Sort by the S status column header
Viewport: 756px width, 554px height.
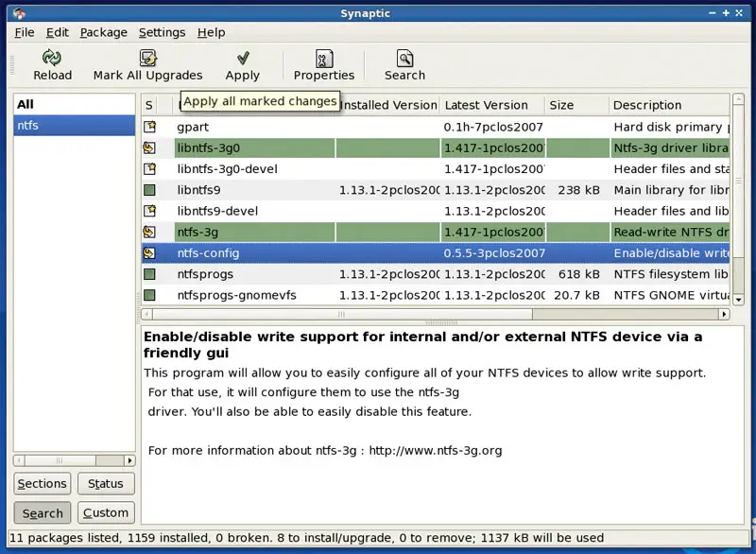[x=149, y=105]
